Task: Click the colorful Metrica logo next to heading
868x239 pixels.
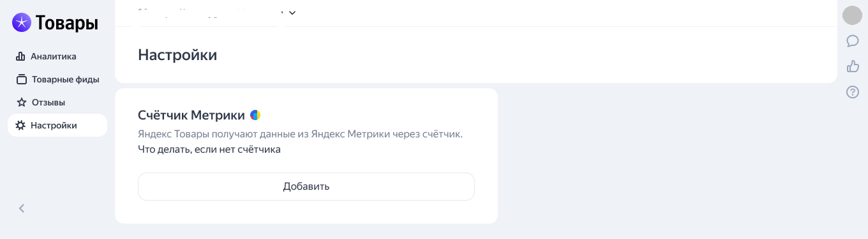Action: point(255,115)
